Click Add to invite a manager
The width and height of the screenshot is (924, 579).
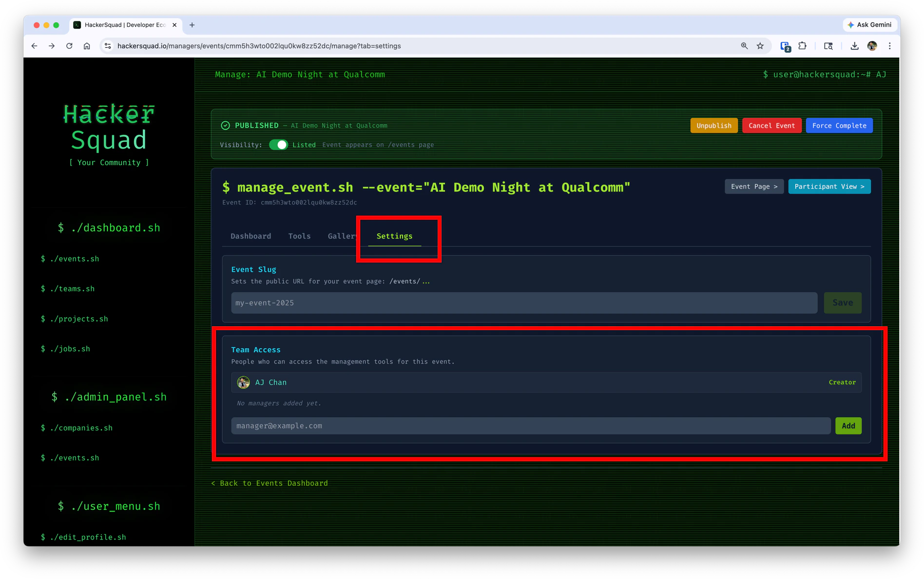click(848, 426)
